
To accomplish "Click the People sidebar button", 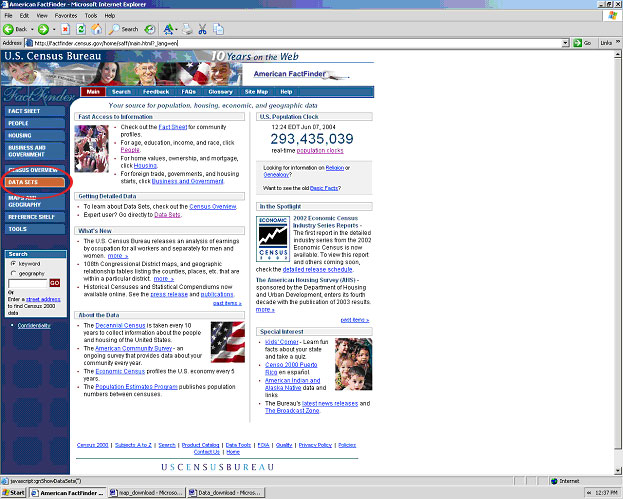I will [35, 124].
